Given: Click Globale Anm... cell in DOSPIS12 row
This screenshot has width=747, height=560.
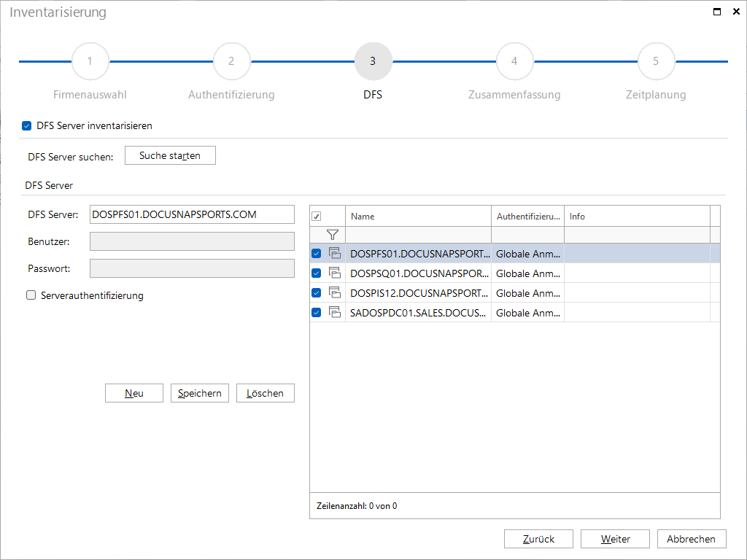Looking at the screenshot, I should (x=528, y=292).
